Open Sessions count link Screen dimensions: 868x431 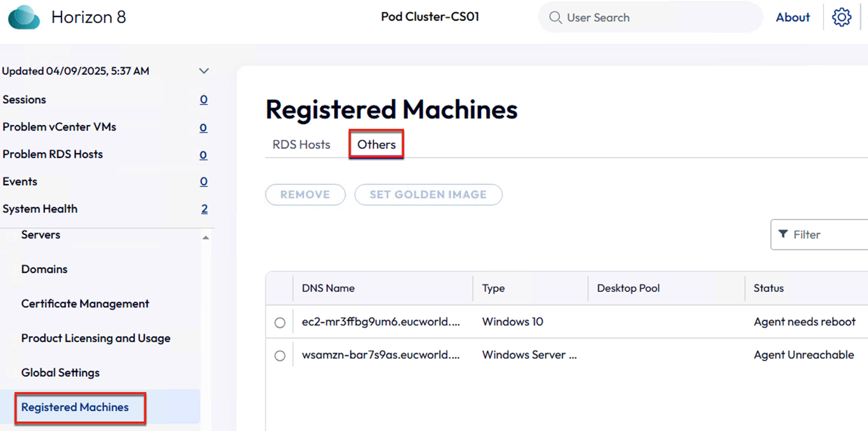point(203,100)
